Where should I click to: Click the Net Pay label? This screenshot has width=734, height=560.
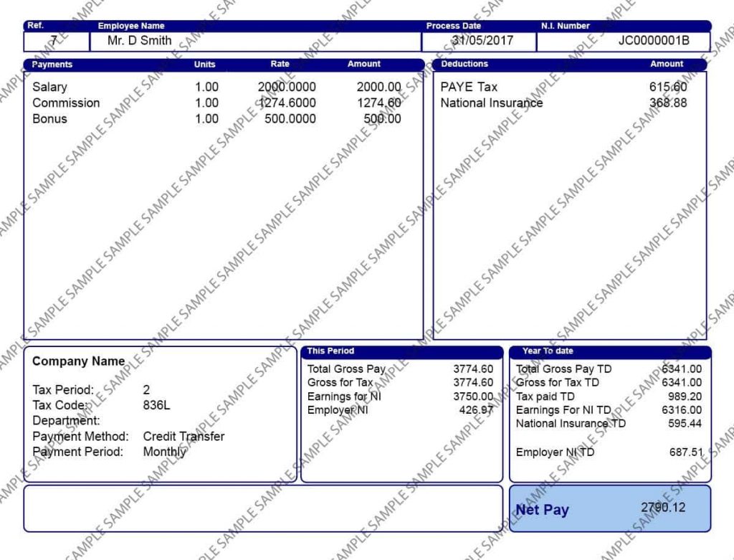542,510
